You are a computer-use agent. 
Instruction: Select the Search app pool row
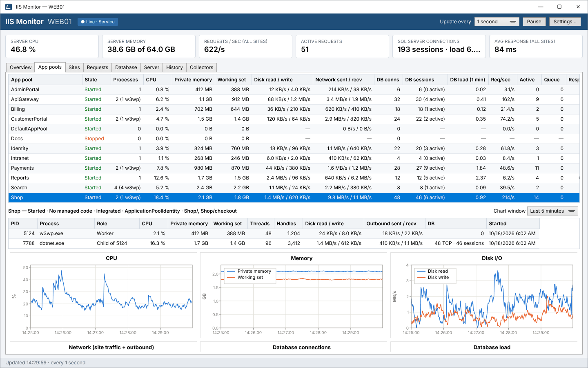point(294,188)
